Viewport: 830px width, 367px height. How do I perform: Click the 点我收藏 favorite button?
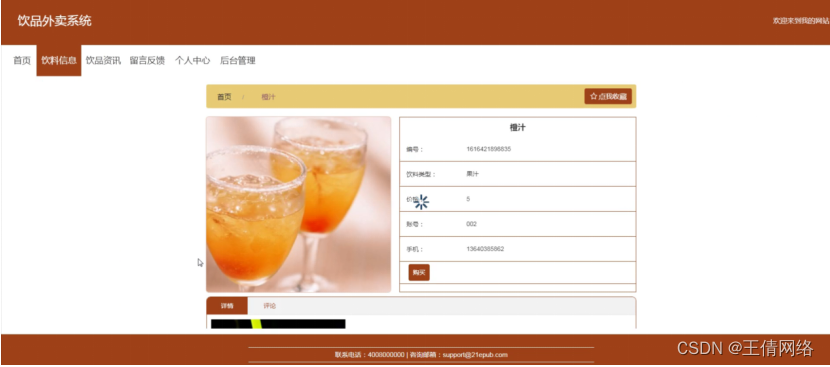pyautogui.click(x=608, y=96)
